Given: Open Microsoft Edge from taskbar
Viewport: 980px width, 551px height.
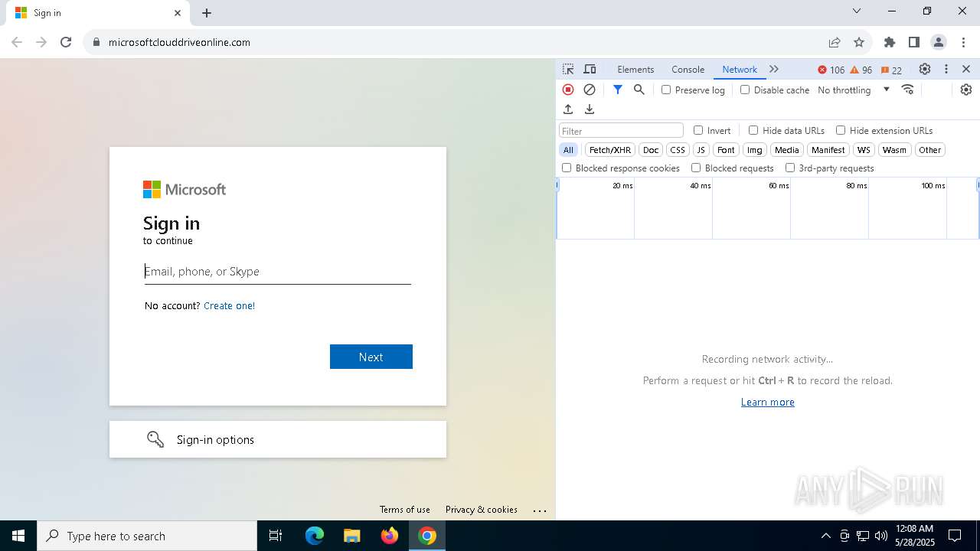Looking at the screenshot, I should click(x=315, y=536).
